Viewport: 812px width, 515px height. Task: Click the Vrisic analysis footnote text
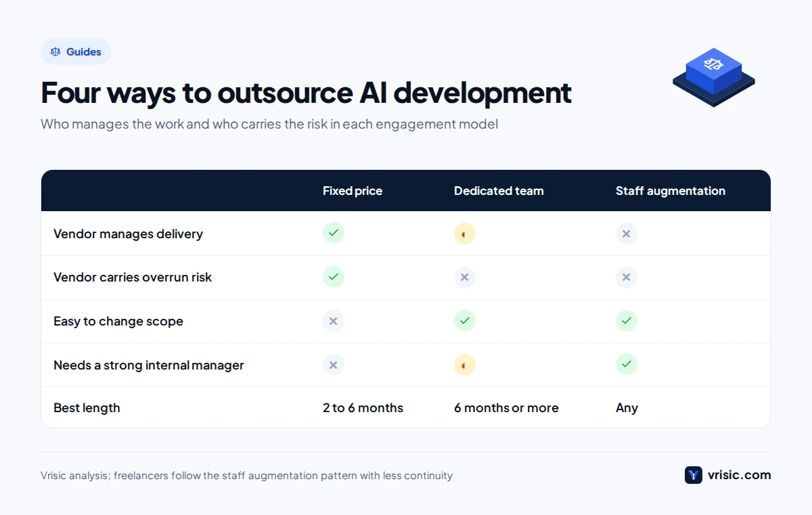[246, 476]
